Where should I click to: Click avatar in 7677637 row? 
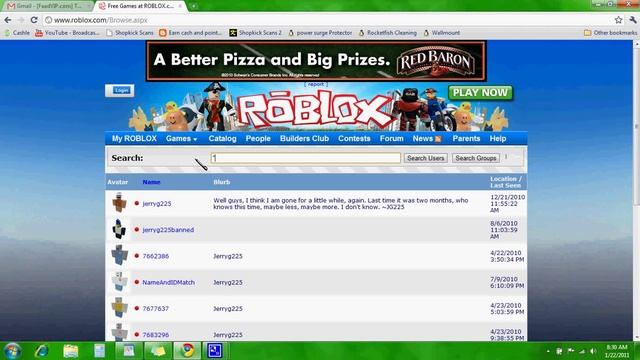119,308
